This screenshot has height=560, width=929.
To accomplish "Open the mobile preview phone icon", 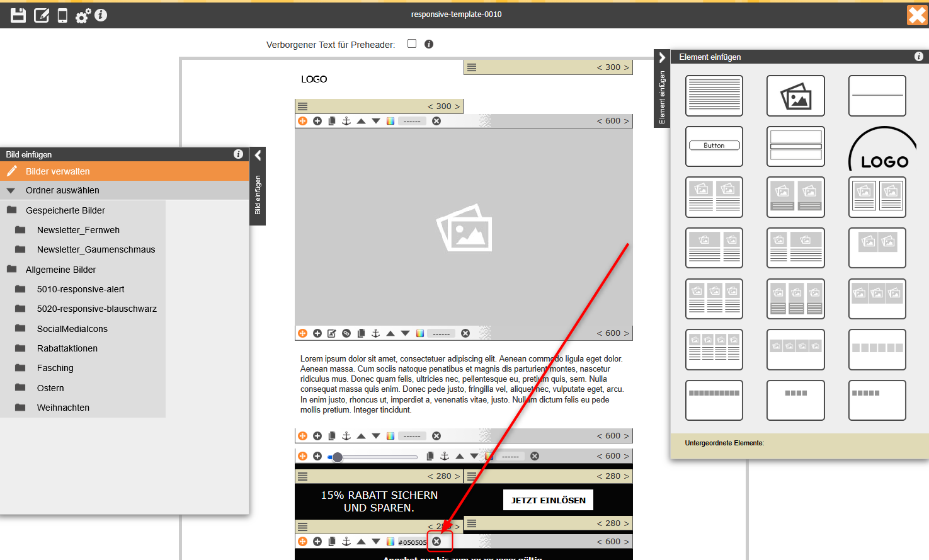I will point(62,15).
